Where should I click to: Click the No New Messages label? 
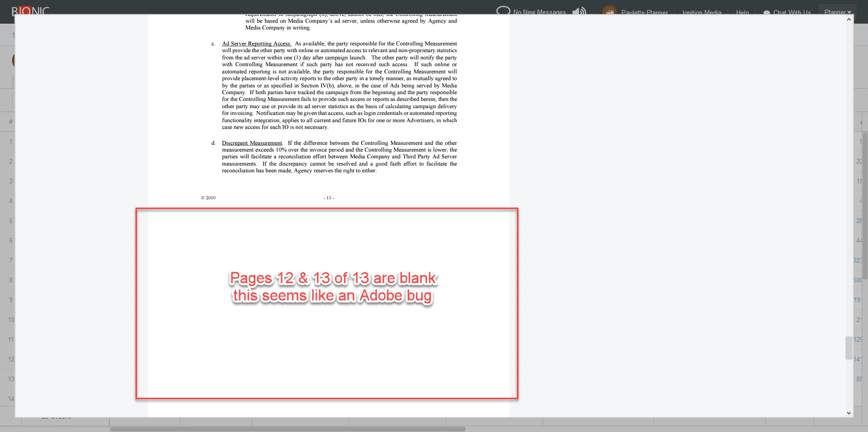(x=540, y=13)
